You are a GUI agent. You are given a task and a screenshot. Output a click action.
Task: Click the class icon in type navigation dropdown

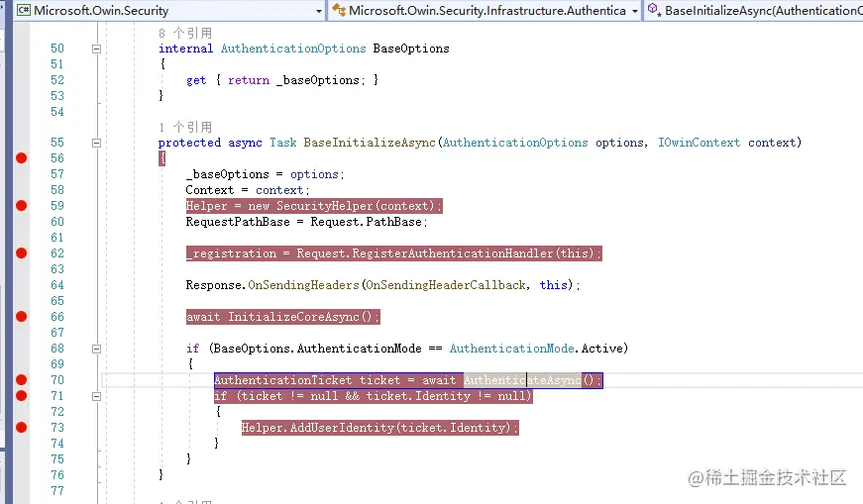click(339, 10)
